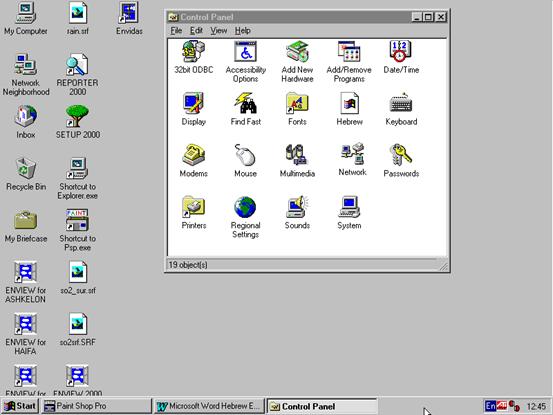Open the Edit menu
Viewport: 553px width, 415px height.
[x=196, y=31]
